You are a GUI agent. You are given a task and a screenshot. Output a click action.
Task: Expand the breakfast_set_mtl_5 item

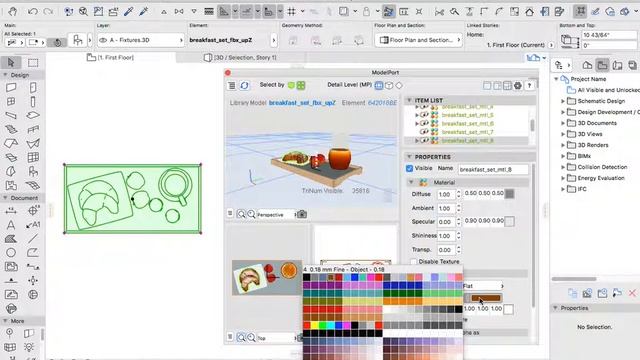pos(417,115)
